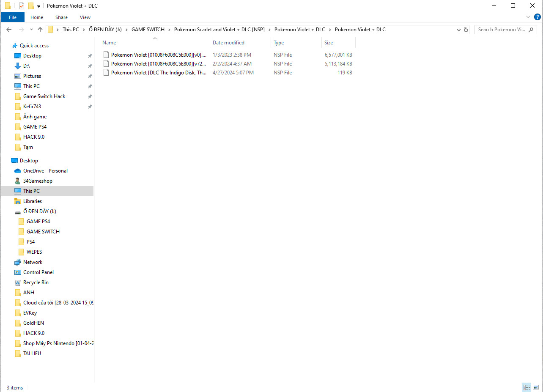Image resolution: width=543 pixels, height=392 pixels.
Task: Click This PC in the address breadcrumb
Action: (71, 30)
